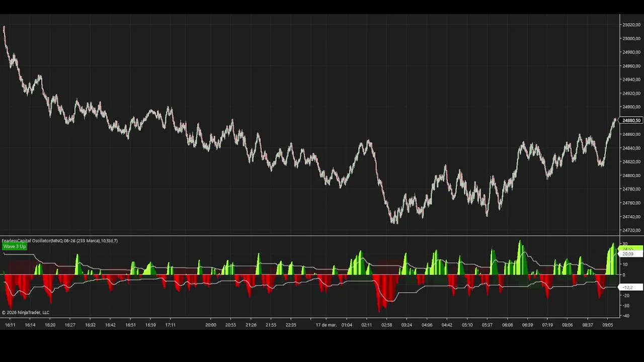Click the oscillator scale label -40
644x362 pixels.
click(x=625, y=316)
